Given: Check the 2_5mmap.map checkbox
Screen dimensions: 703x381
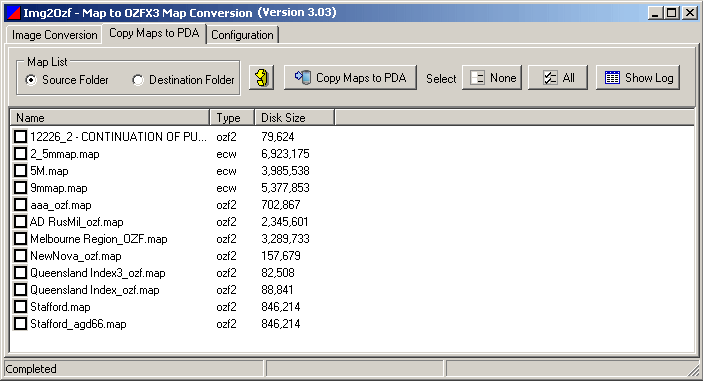Looking at the screenshot, I should click(x=20, y=154).
